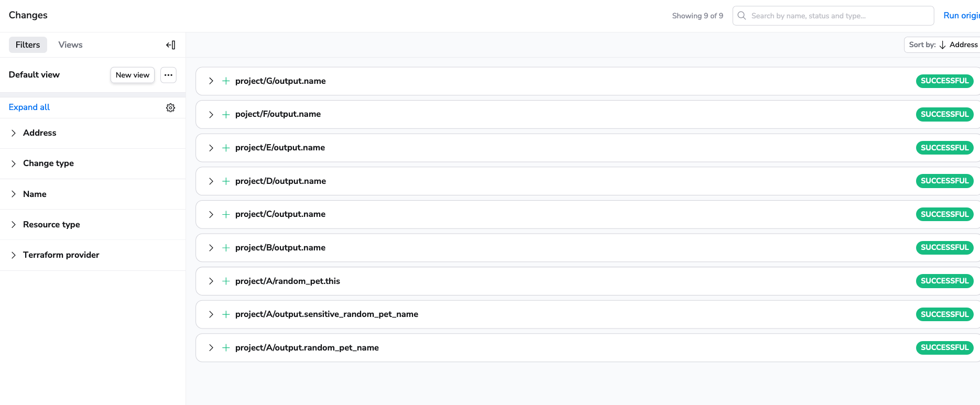The image size is (980, 405).
Task: Click plus icon beside project/C/output.name
Action: click(x=226, y=214)
